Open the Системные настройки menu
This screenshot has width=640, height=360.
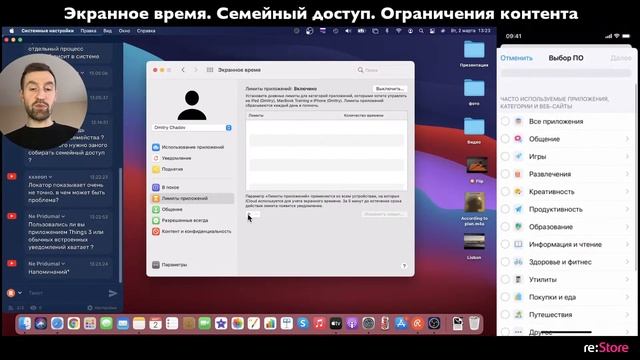coord(47,31)
